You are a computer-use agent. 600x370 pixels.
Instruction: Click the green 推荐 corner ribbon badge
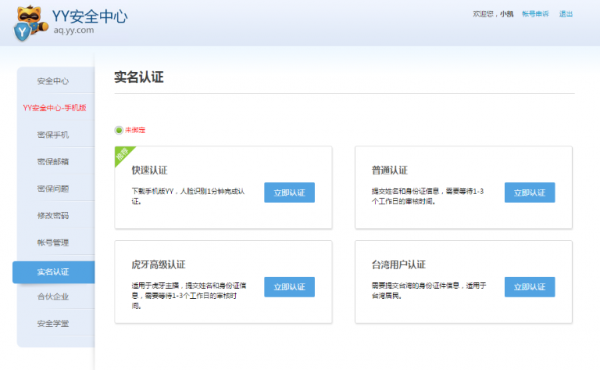pyautogui.click(x=123, y=154)
